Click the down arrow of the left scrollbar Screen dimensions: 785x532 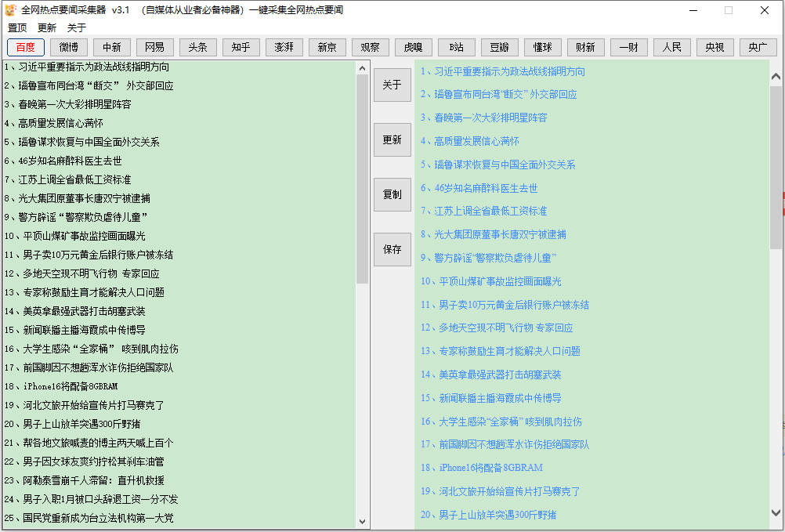click(361, 520)
